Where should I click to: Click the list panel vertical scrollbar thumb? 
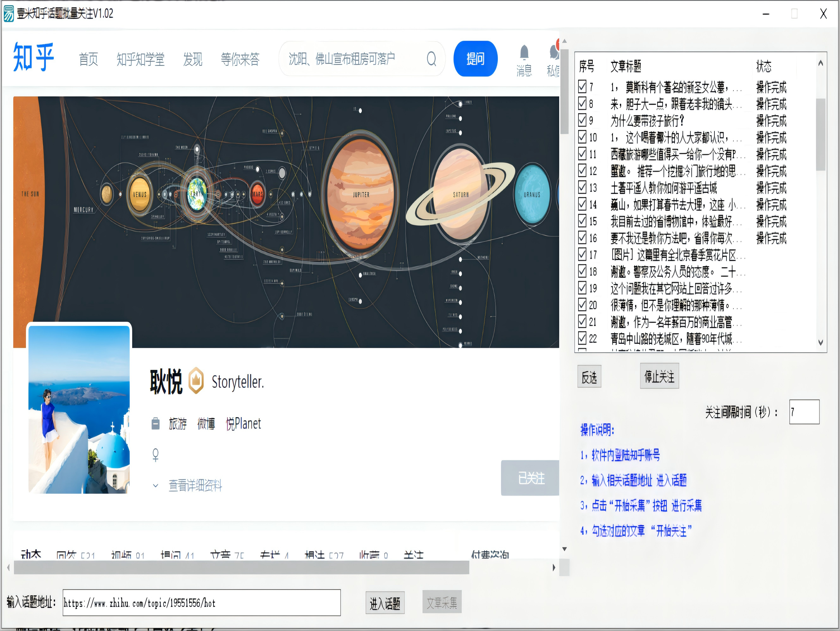point(821,134)
